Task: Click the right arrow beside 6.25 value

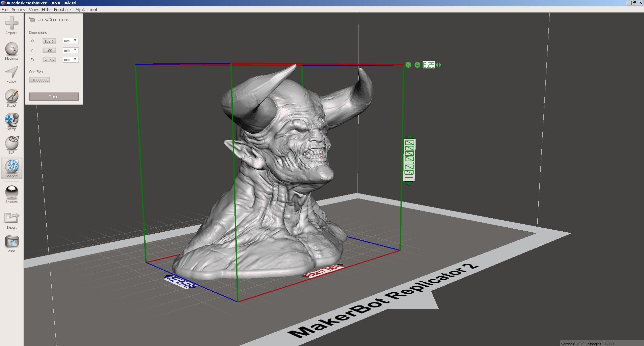Action: point(440,65)
